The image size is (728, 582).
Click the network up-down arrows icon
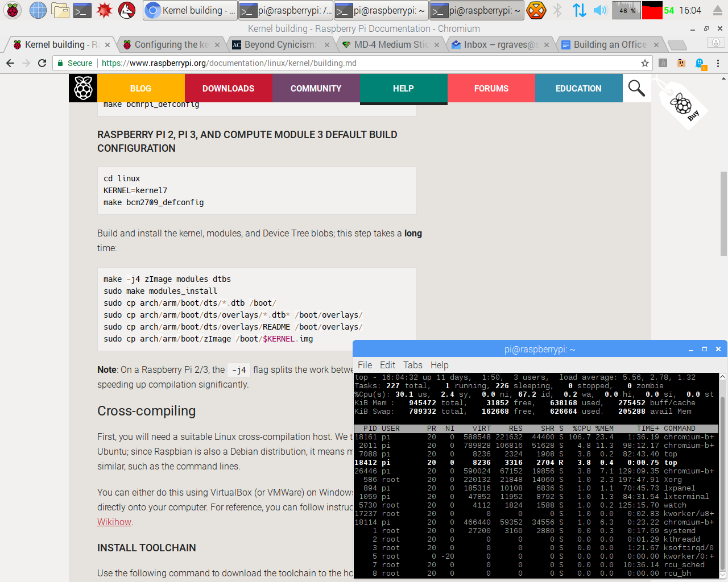[x=579, y=10]
